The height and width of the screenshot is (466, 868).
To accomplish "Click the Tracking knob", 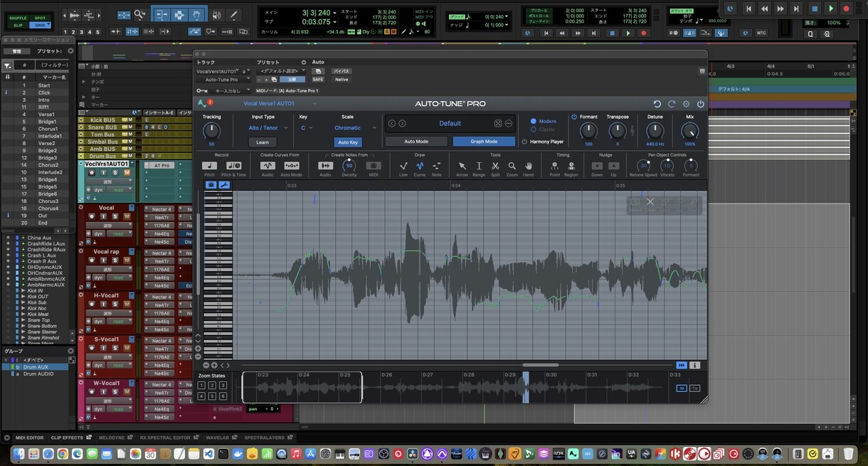I will click(211, 131).
